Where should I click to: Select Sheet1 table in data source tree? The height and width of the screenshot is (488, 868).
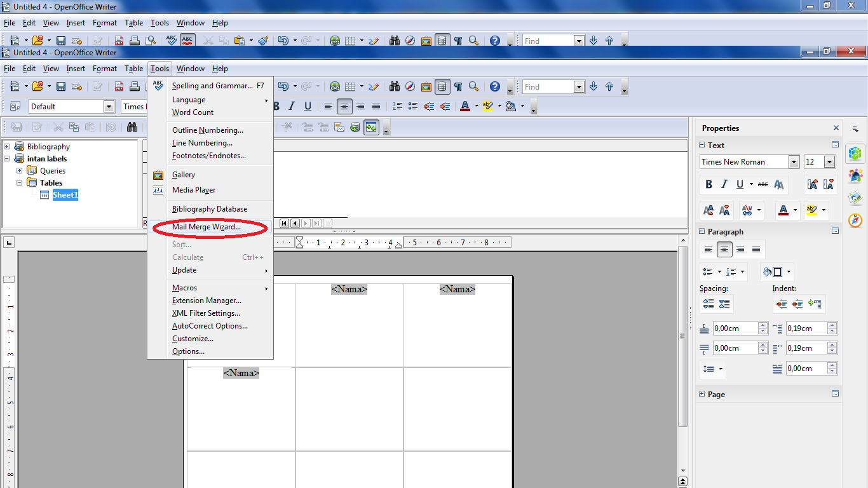65,195
